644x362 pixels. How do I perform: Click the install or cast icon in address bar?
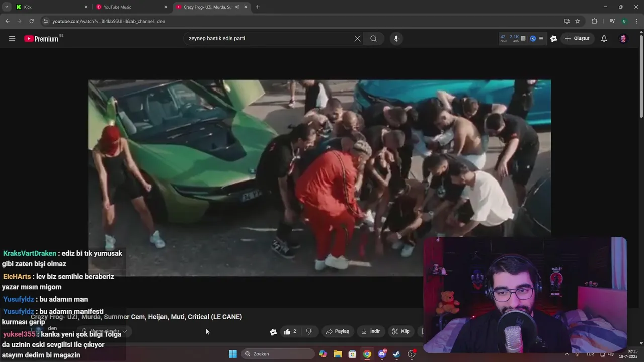567,21
